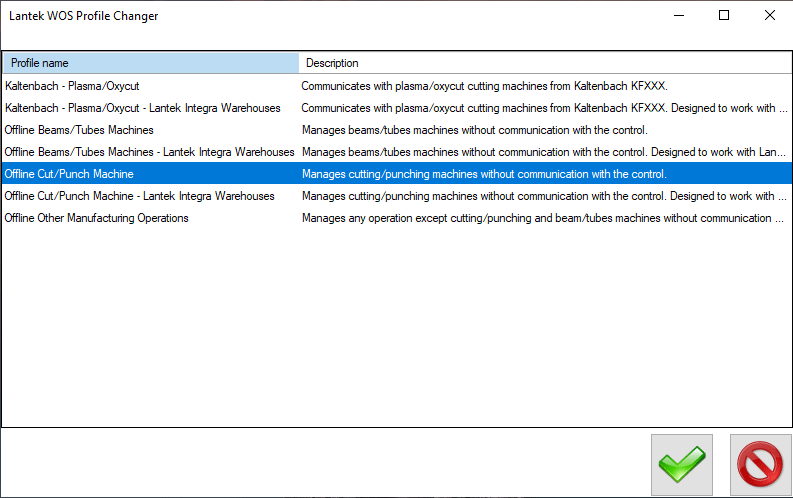The width and height of the screenshot is (793, 498).
Task: Click the beams/tubes description ending 'Designed to work with Lan...'
Action: pyautogui.click(x=544, y=152)
